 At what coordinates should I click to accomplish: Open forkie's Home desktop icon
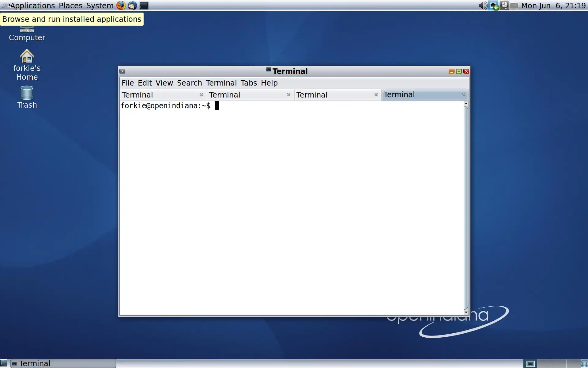click(x=27, y=57)
